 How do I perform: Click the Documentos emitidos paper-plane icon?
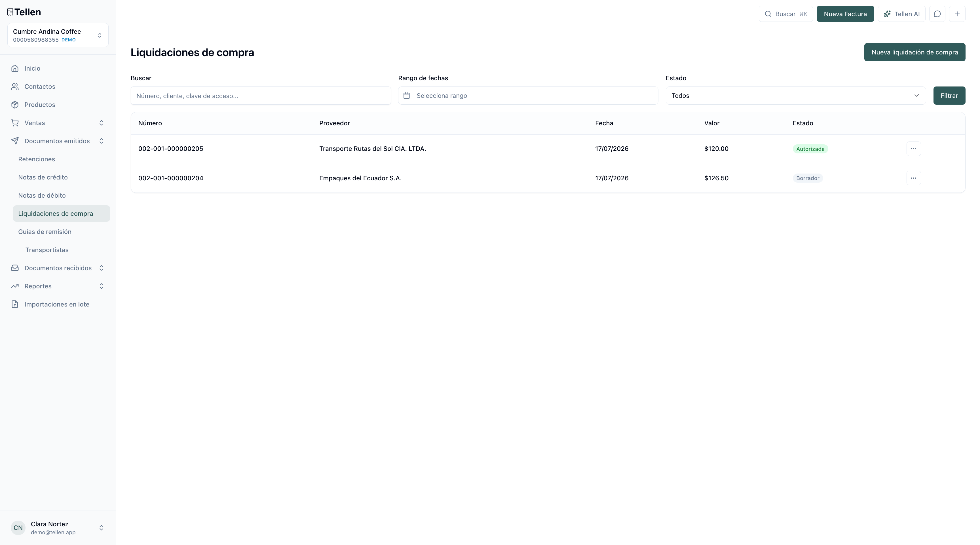(x=15, y=141)
